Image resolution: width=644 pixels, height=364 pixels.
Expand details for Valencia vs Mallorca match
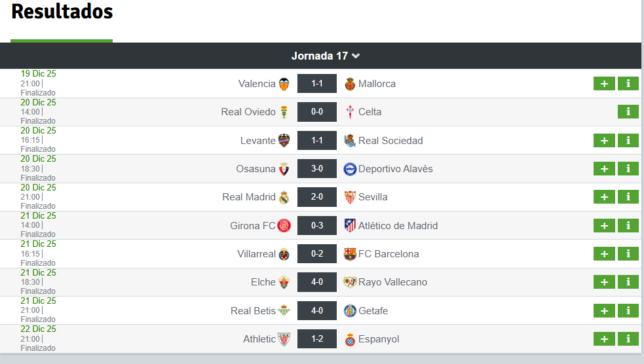pyautogui.click(x=604, y=84)
